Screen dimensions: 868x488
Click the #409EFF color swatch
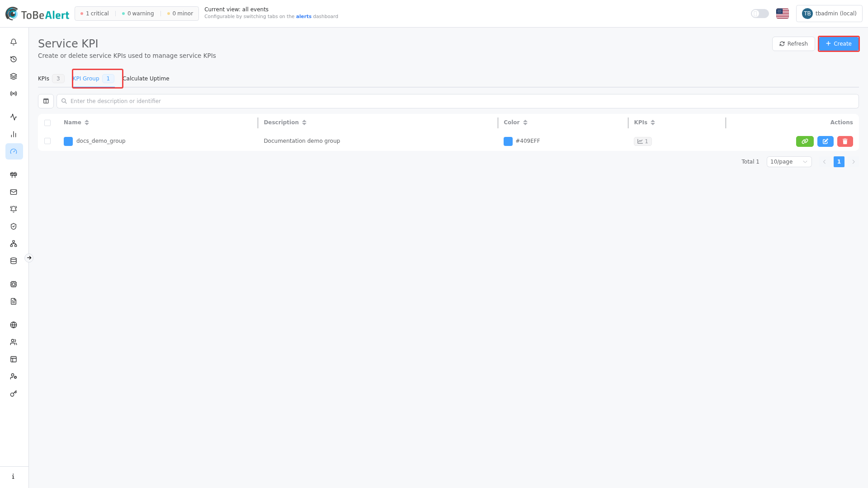(508, 141)
